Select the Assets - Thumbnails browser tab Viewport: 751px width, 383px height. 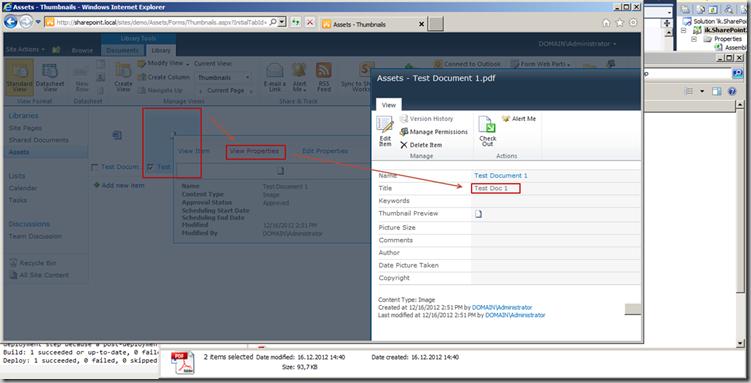point(372,24)
